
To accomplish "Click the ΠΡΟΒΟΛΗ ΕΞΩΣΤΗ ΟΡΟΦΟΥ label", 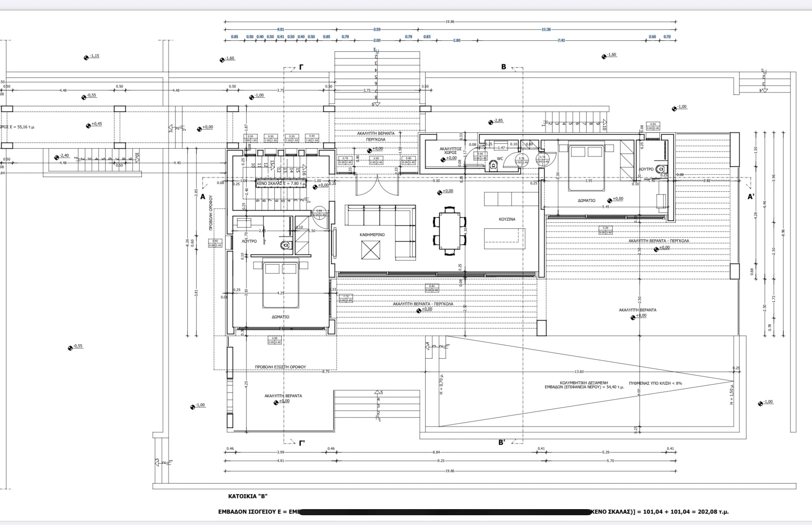I will [x=280, y=367].
